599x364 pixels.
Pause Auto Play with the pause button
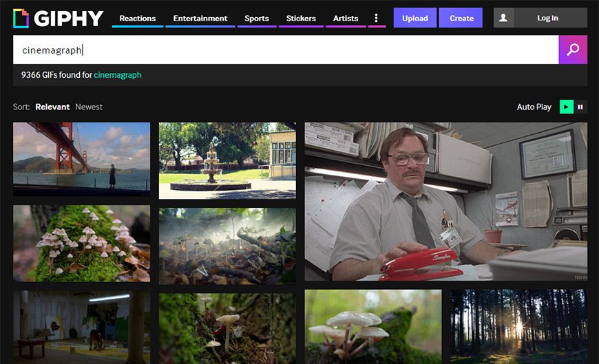(580, 107)
